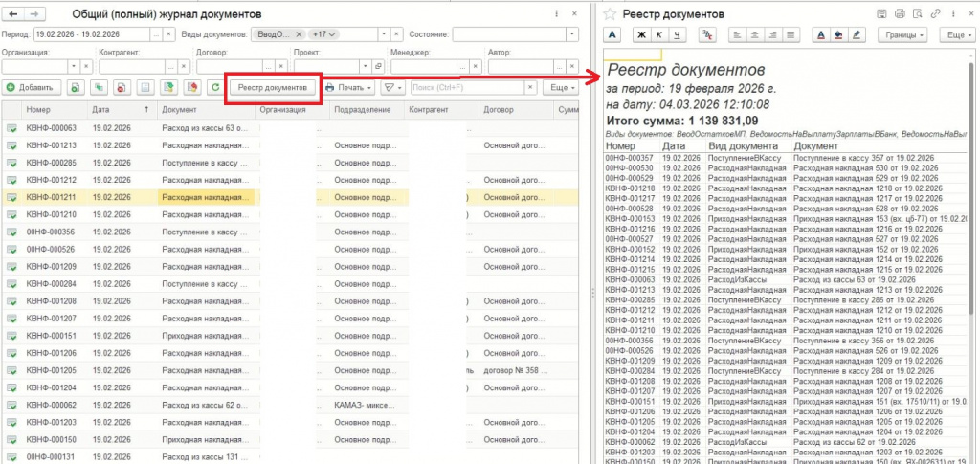
Task: Open the Еще menu in journal toolbar
Action: (562, 88)
